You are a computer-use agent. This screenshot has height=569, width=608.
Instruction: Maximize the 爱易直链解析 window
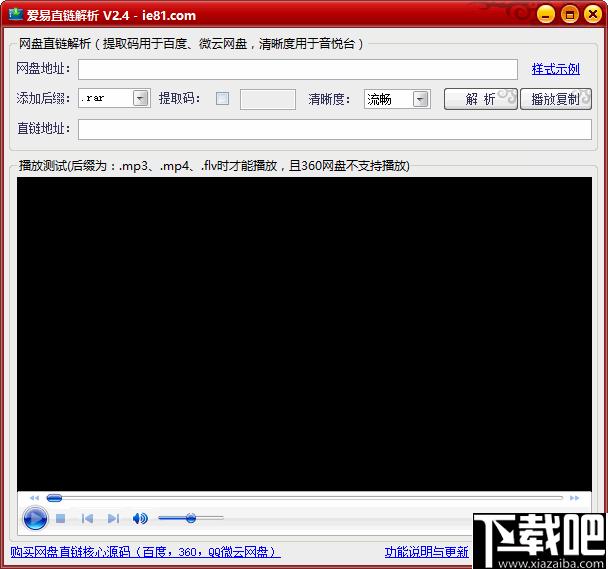click(570, 15)
